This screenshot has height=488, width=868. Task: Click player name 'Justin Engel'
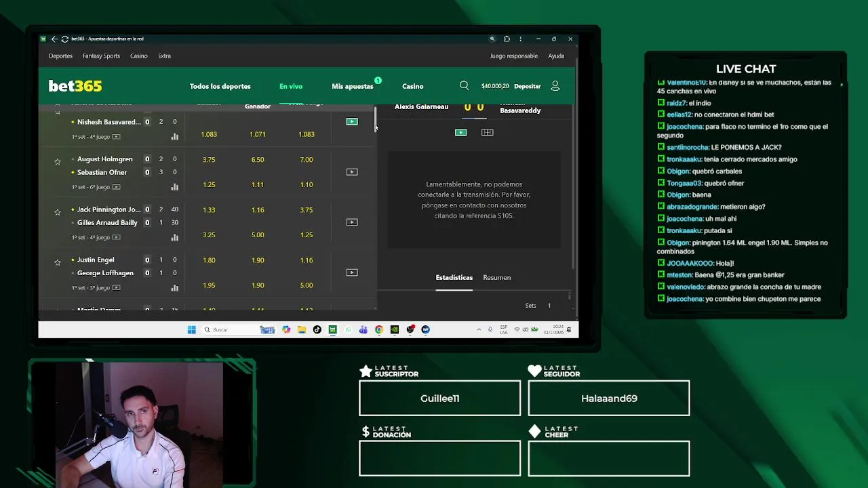pos(96,260)
